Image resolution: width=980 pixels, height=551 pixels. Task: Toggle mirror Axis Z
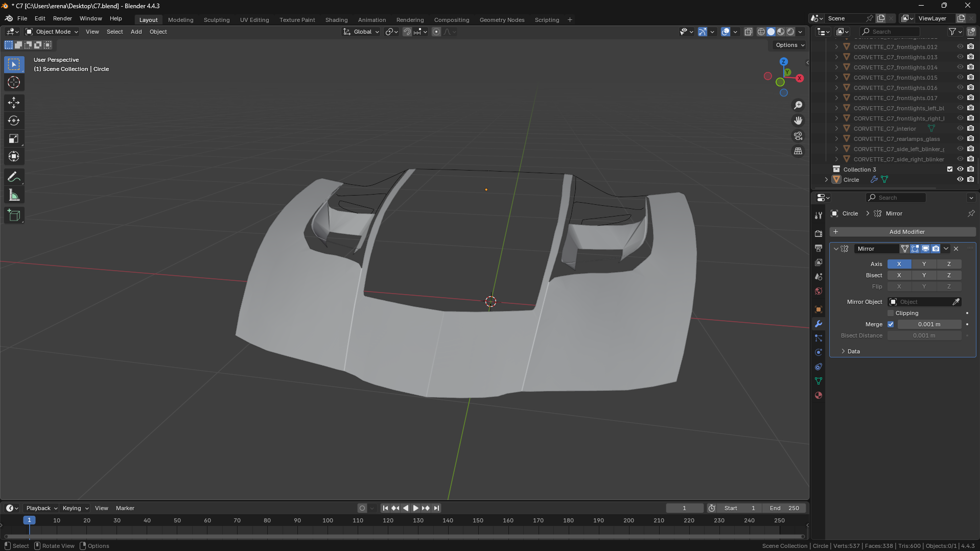point(949,264)
